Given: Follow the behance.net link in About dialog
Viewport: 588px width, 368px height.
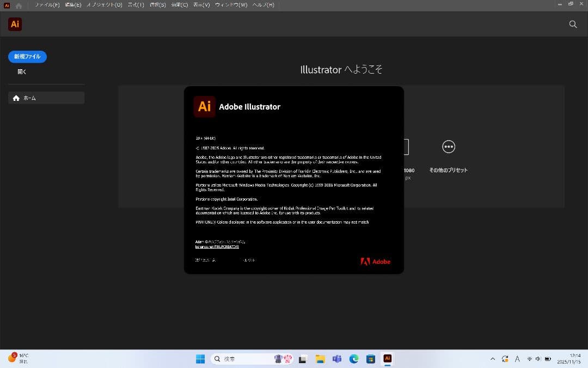Looking at the screenshot, I should pyautogui.click(x=217, y=246).
